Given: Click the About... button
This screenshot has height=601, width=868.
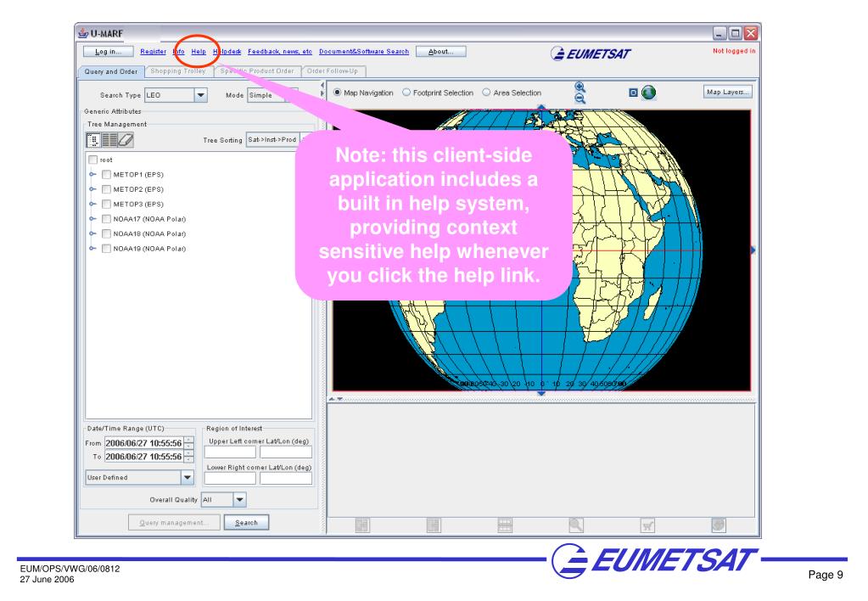Looking at the screenshot, I should [x=440, y=52].
